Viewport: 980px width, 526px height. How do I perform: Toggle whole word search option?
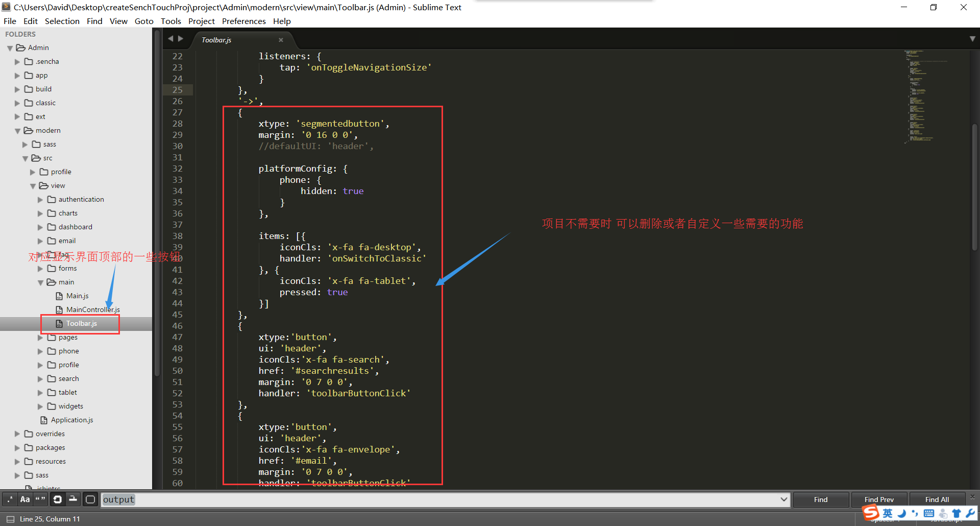pyautogui.click(x=40, y=499)
